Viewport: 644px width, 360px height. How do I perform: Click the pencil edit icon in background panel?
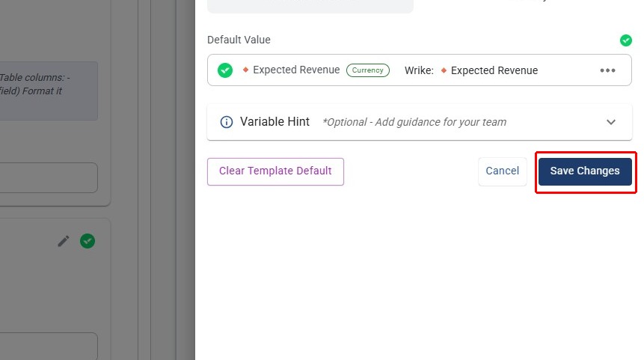point(64,241)
